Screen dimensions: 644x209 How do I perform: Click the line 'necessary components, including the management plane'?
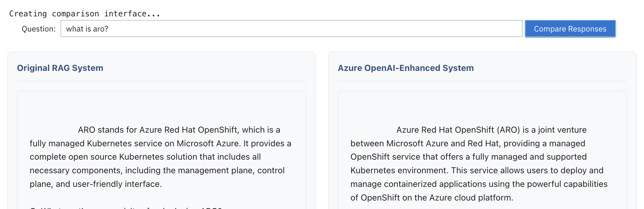(157, 170)
